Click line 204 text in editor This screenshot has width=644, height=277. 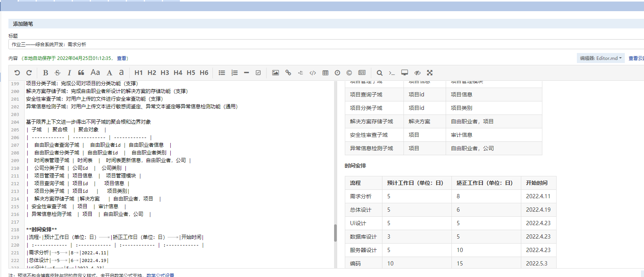pyautogui.click(x=88, y=122)
